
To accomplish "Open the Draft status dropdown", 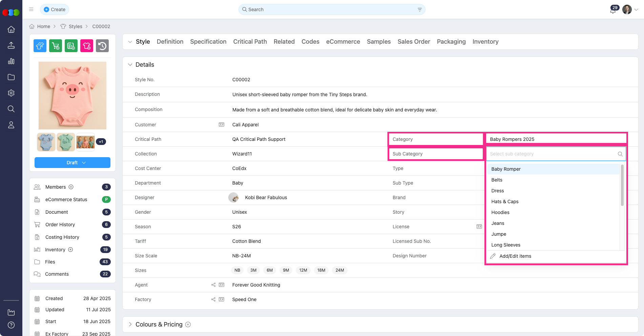I will [x=72, y=163].
